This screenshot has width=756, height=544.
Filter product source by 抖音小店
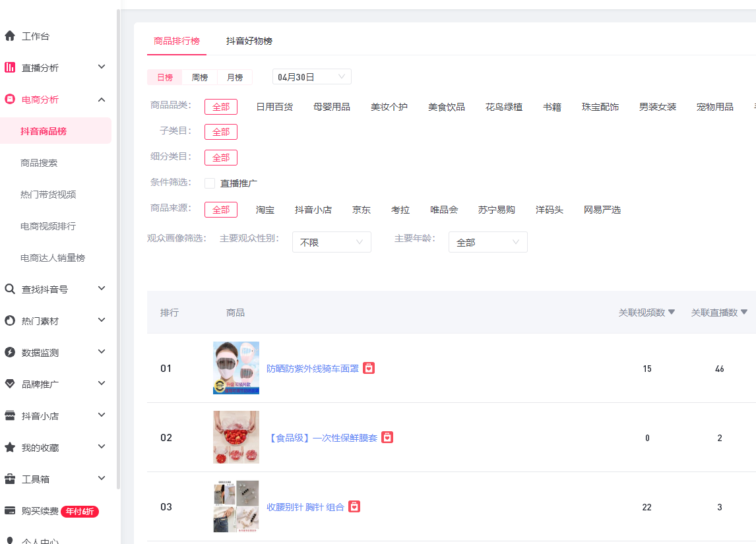[x=313, y=210]
